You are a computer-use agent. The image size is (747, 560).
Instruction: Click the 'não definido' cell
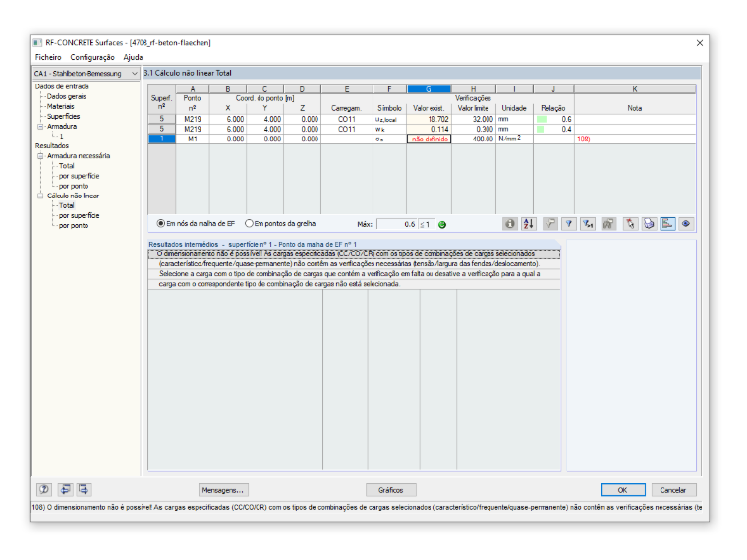(429, 140)
